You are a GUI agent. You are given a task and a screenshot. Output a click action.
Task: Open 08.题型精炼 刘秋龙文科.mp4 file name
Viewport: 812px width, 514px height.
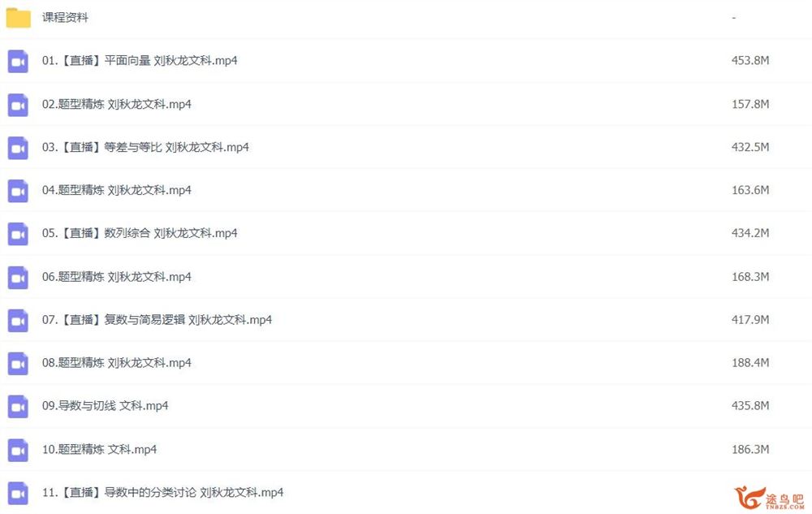[116, 363]
